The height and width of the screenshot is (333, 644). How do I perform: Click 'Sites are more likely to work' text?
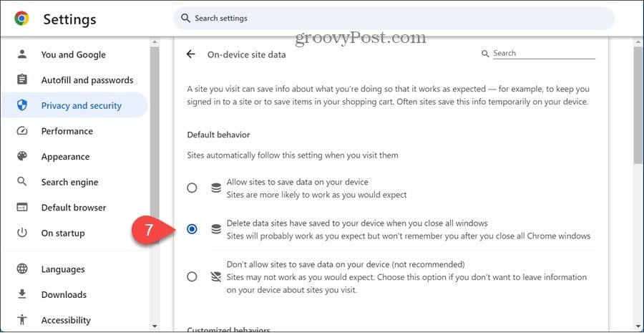pyautogui.click(x=317, y=195)
